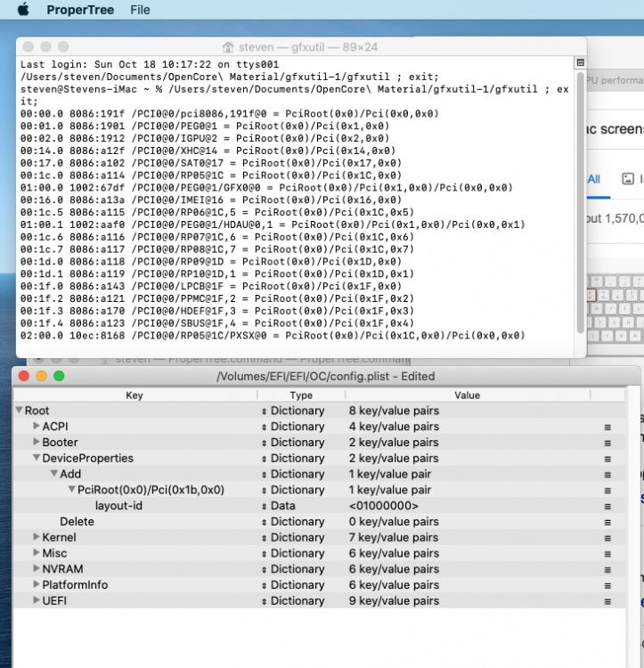This screenshot has height=668, width=644.
Task: Change type of UEFI row
Action: pyautogui.click(x=264, y=601)
